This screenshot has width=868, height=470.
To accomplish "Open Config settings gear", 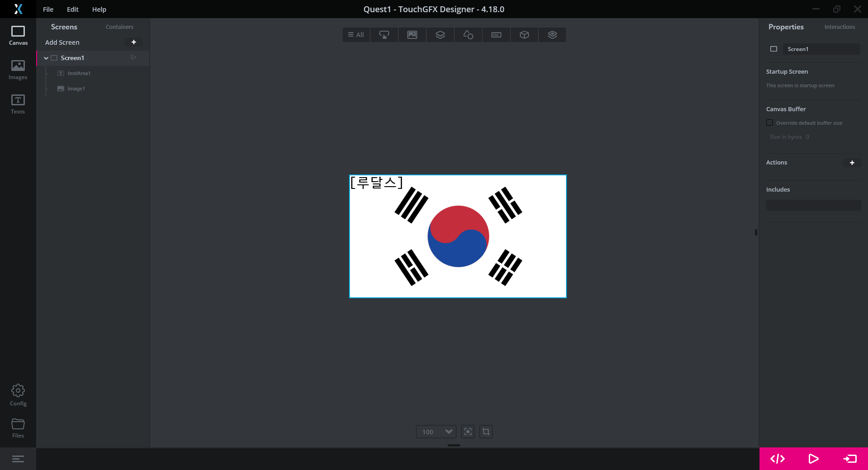I will (18, 395).
